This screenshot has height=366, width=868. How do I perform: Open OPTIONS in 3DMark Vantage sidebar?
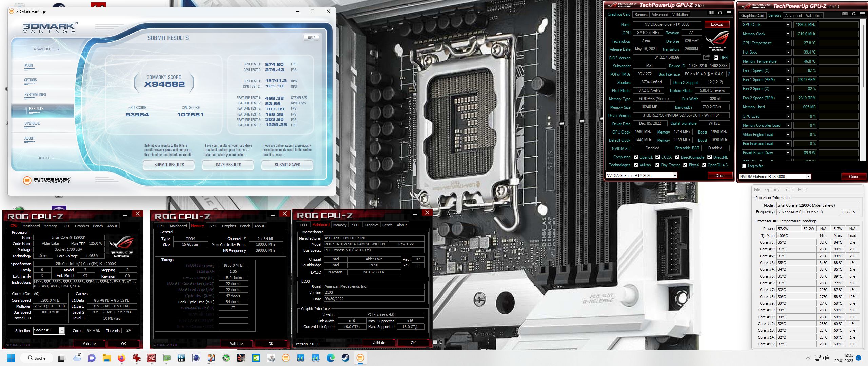pos(31,80)
